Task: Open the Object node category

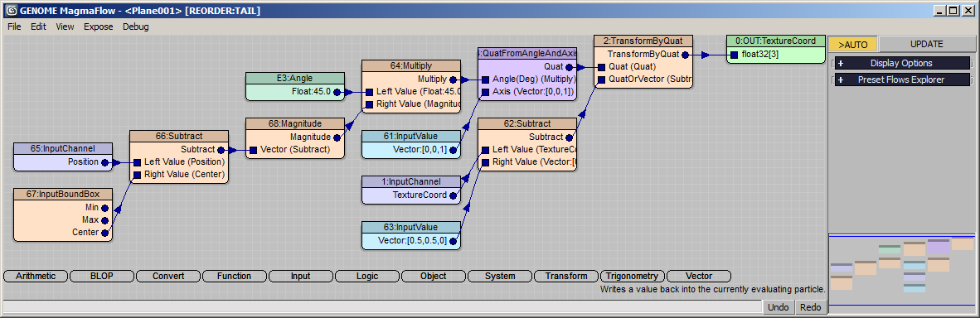Action: [x=434, y=276]
